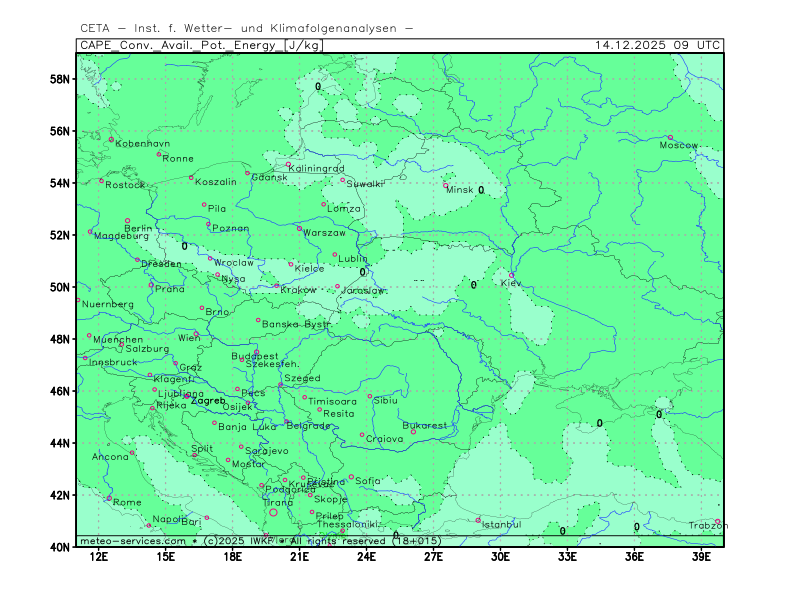Screen dimensions: 800x600
Task: Click the Kobenhavn city marker
Action: coord(111,139)
